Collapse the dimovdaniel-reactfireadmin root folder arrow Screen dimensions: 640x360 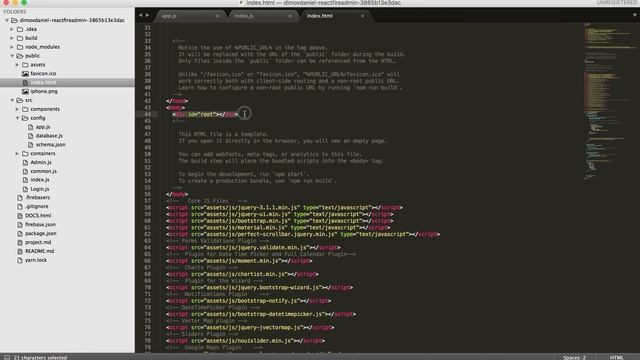tap(7, 20)
